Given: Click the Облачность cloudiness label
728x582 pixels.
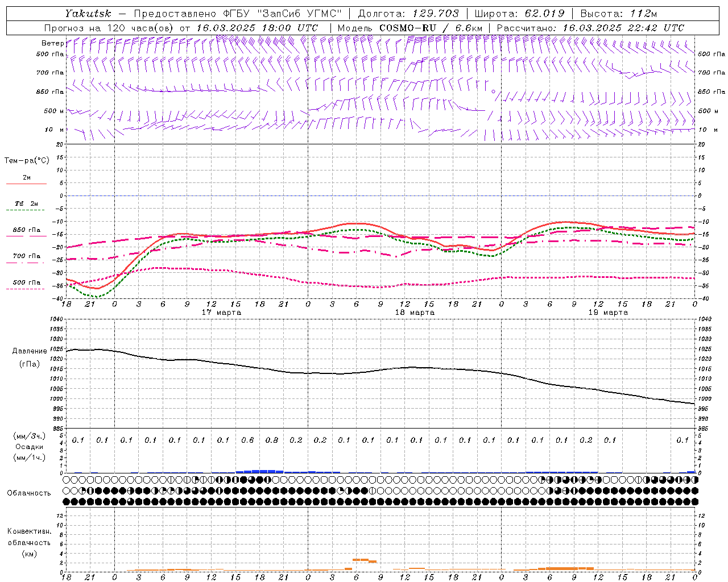Looking at the screenshot, I should 29,493.
